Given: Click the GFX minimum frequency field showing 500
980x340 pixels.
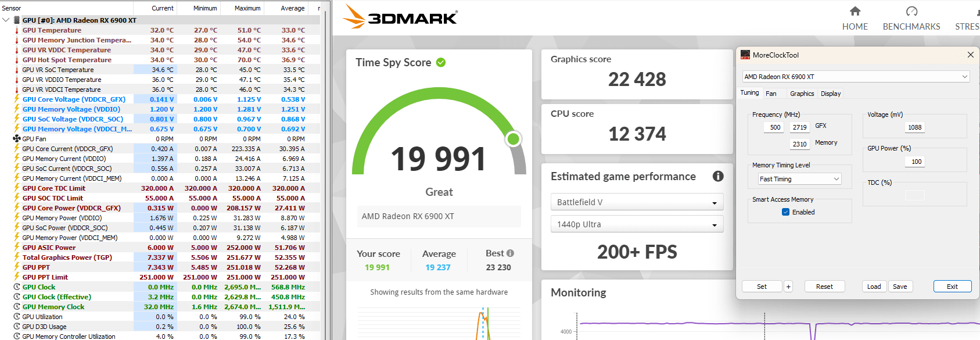Looking at the screenshot, I should click(x=775, y=127).
